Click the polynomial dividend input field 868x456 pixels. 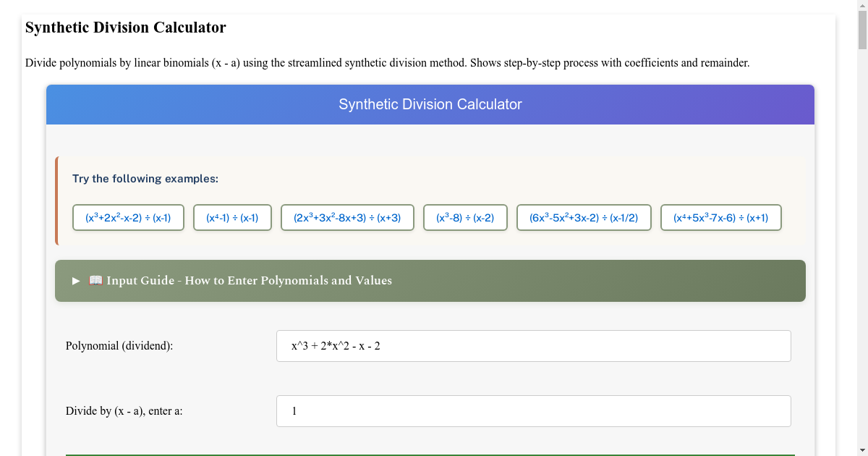click(x=533, y=345)
